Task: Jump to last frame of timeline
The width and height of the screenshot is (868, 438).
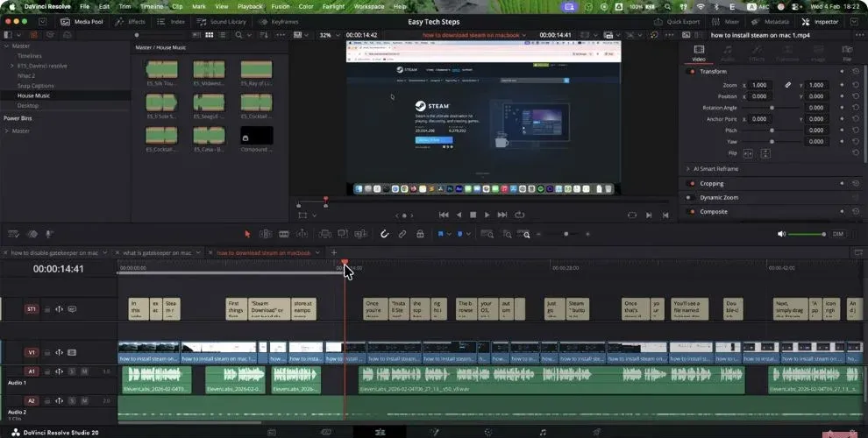Action: click(502, 215)
